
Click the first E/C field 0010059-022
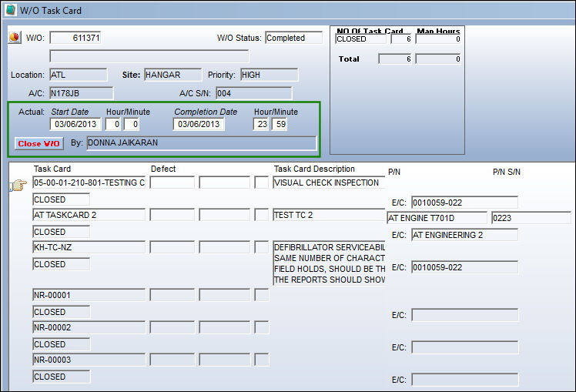point(464,203)
